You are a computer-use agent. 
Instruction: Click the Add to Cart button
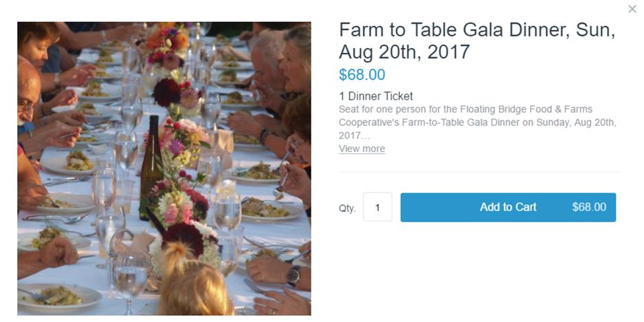point(508,207)
